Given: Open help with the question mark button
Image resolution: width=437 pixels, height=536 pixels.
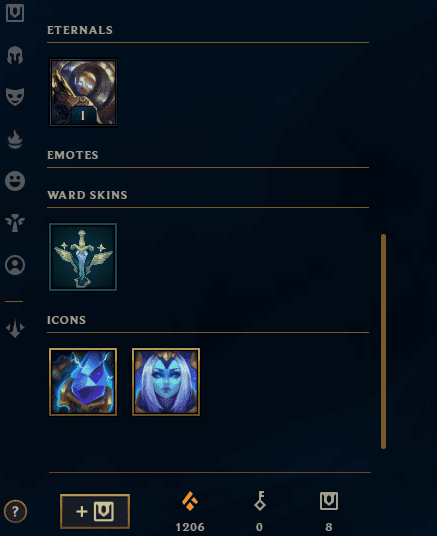Looking at the screenshot, I should pyautogui.click(x=15, y=511).
